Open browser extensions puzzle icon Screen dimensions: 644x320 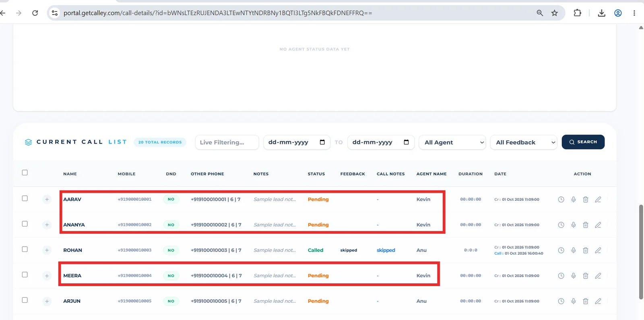578,13
